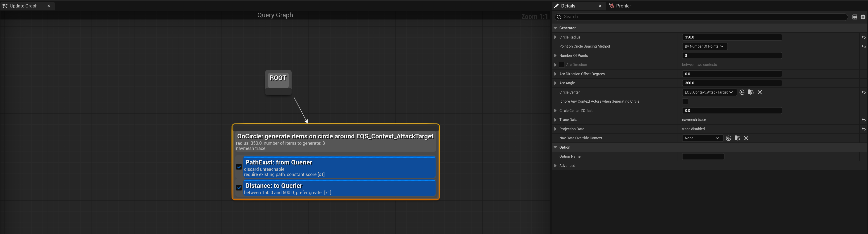Collapse the Option section
The width and height of the screenshot is (868, 234).
(x=555, y=147)
